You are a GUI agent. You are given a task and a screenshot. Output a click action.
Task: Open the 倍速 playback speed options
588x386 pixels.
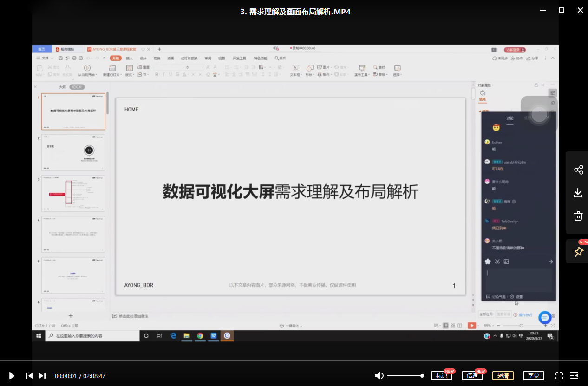(472, 376)
